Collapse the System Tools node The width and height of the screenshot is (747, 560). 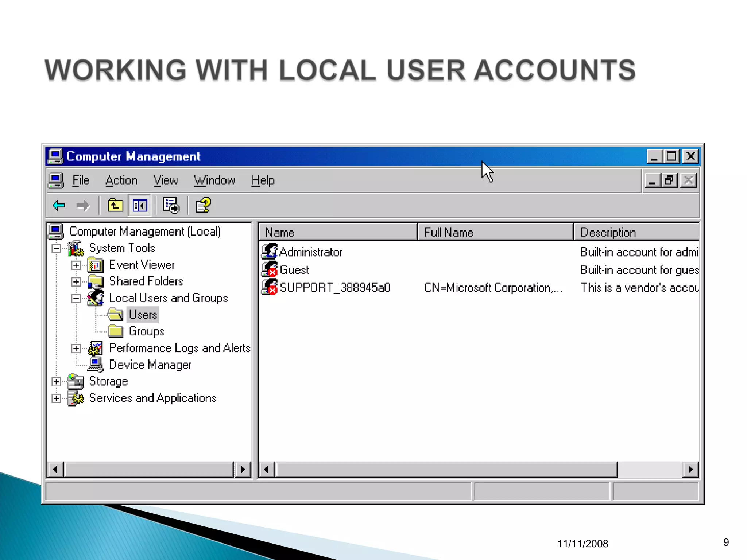coord(56,249)
